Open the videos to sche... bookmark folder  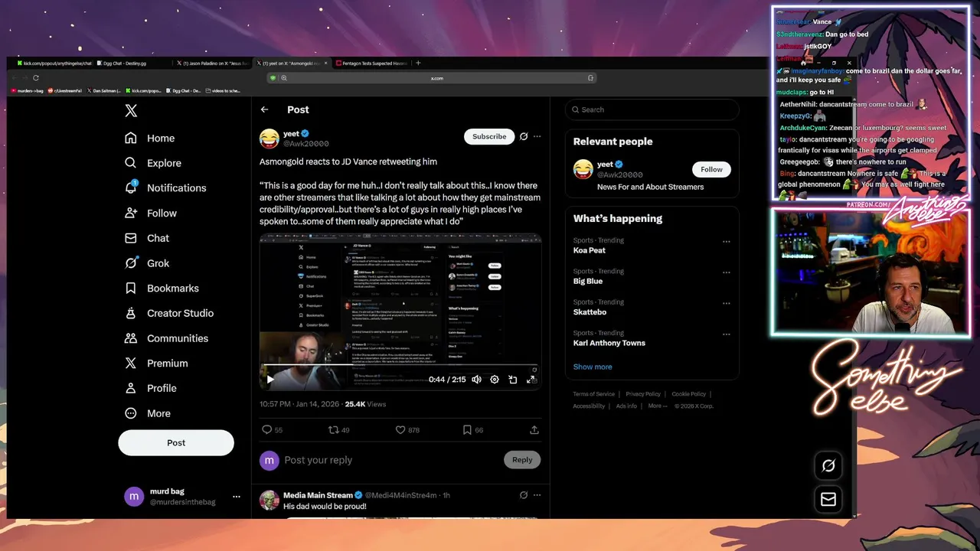click(x=223, y=90)
